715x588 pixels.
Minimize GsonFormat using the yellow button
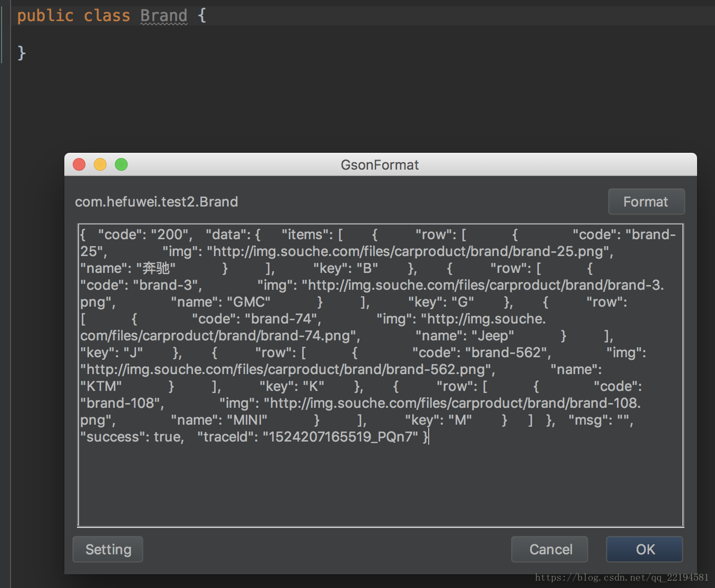(100, 164)
